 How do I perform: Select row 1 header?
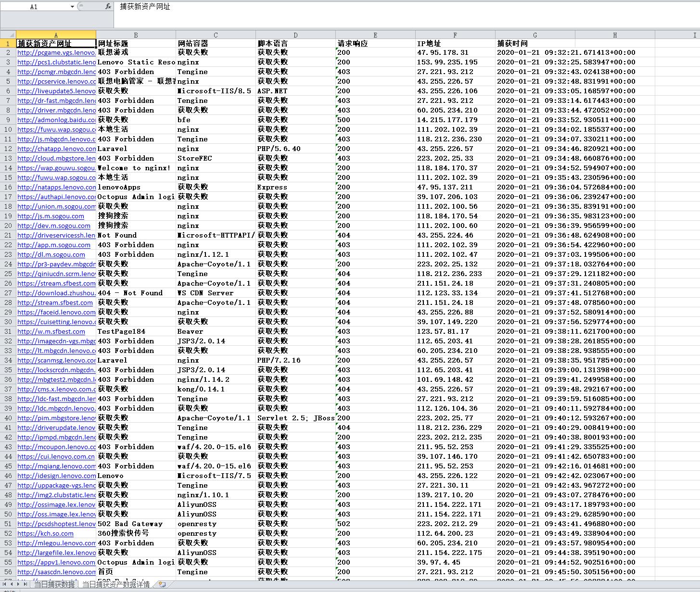[x=8, y=43]
